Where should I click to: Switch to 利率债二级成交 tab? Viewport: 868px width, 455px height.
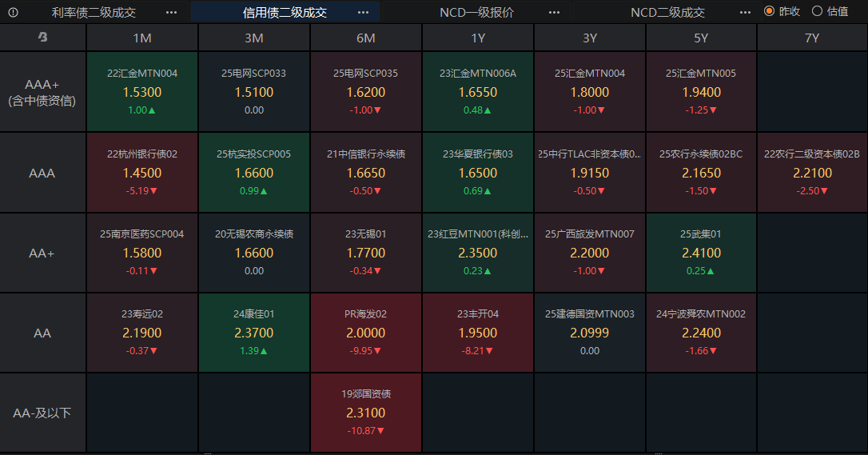(94, 12)
